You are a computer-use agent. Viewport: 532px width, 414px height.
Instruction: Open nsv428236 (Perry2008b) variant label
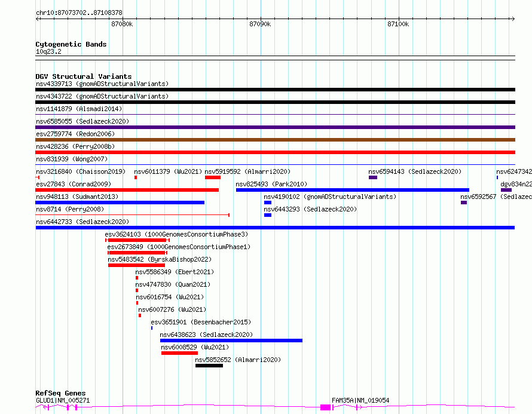tap(75, 146)
